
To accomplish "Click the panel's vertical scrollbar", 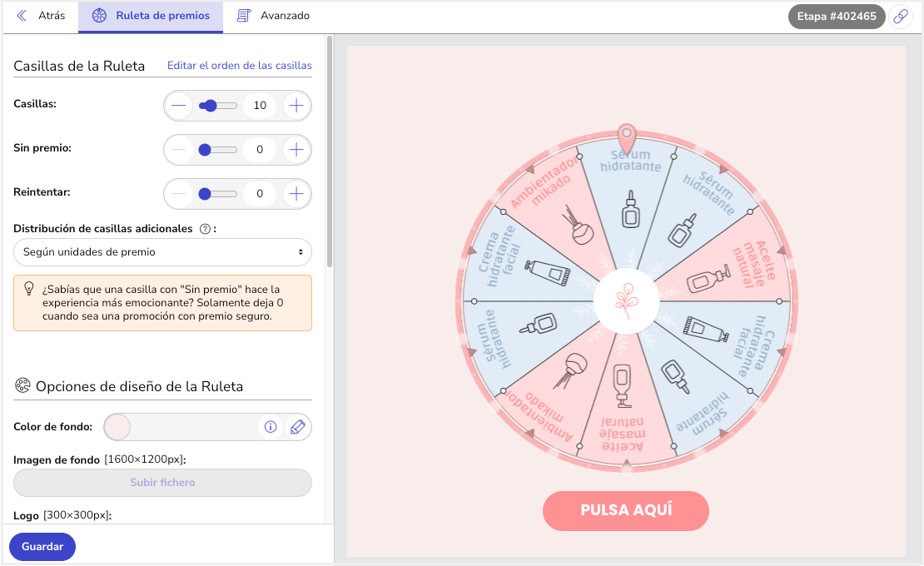I will tap(330, 152).
